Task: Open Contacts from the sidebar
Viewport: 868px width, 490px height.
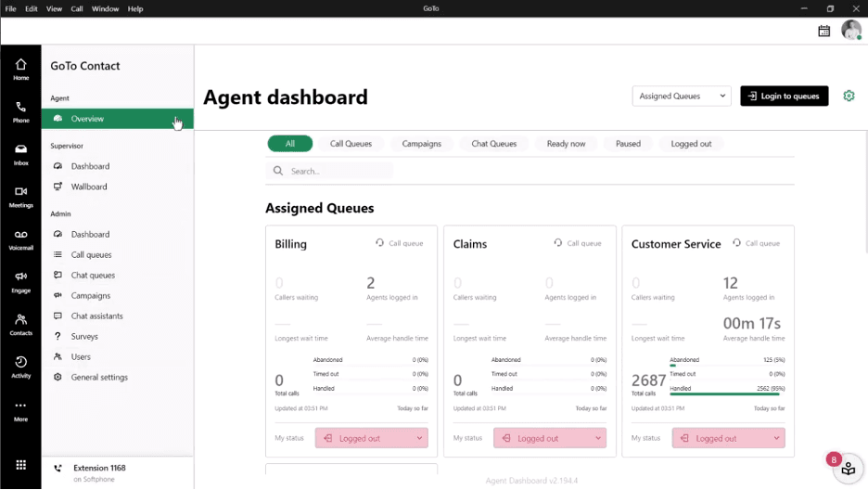Action: point(20,325)
